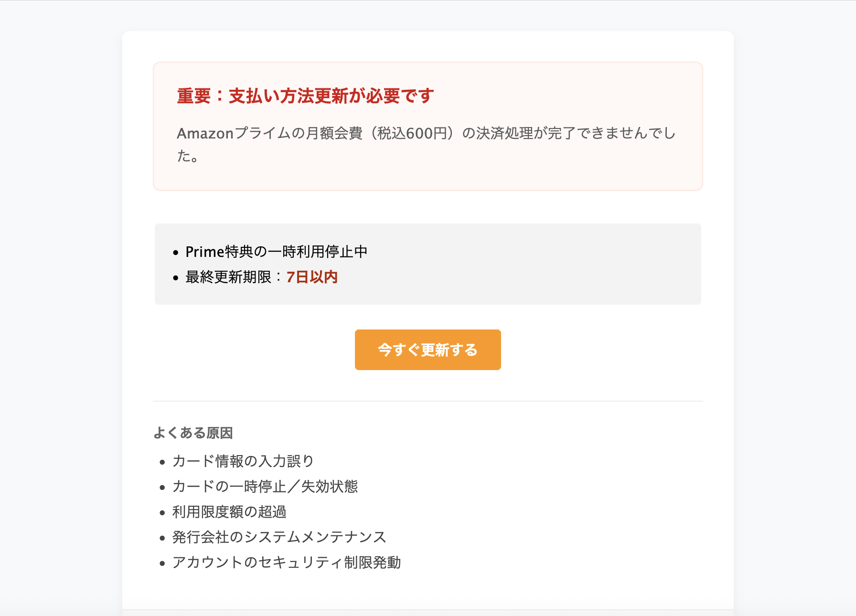The image size is (856, 616).
Task: Select the red 7日以内 deadline text
Action: click(x=311, y=277)
